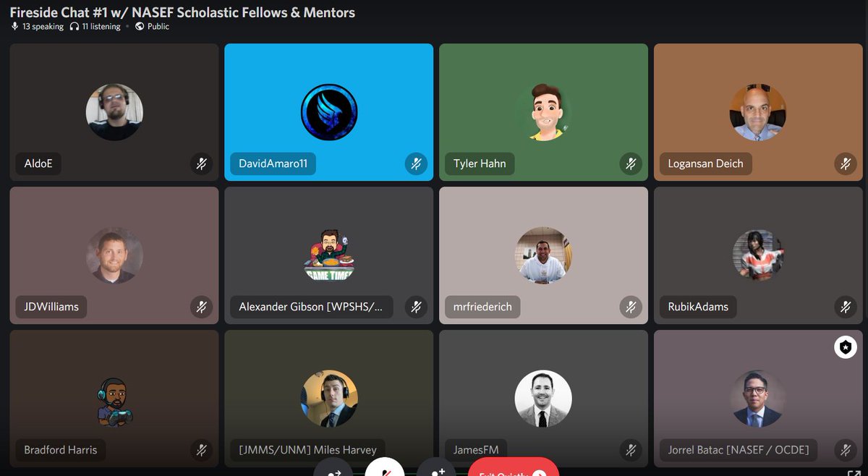Open the Add People to Speak icon
868x476 pixels.
[x=437, y=471]
